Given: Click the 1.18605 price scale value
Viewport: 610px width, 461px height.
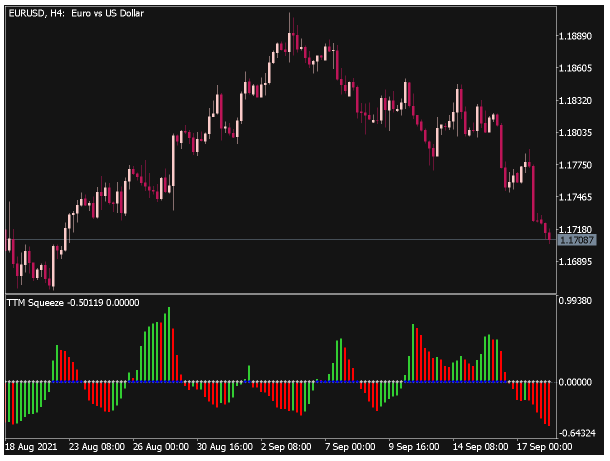Looking at the screenshot, I should click(x=575, y=68).
